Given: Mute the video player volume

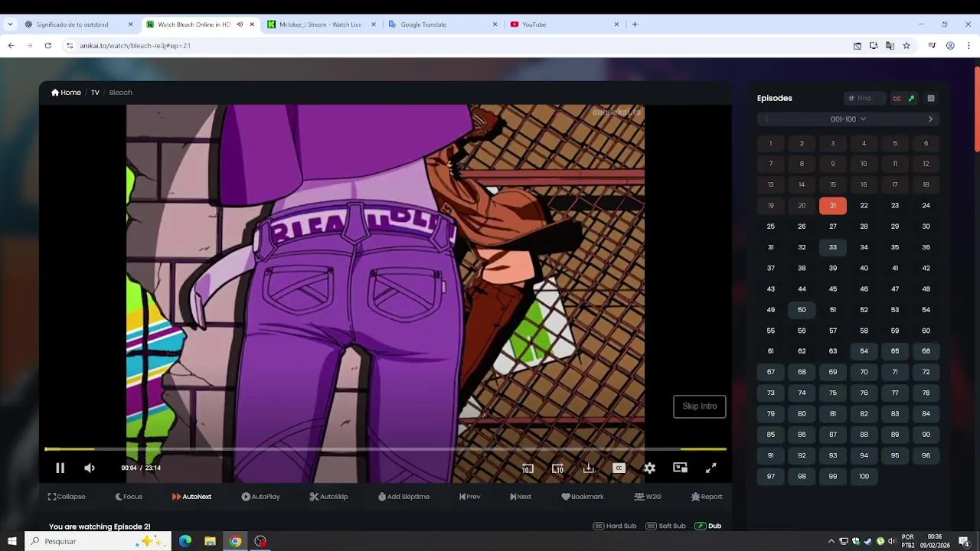Looking at the screenshot, I should (x=90, y=468).
